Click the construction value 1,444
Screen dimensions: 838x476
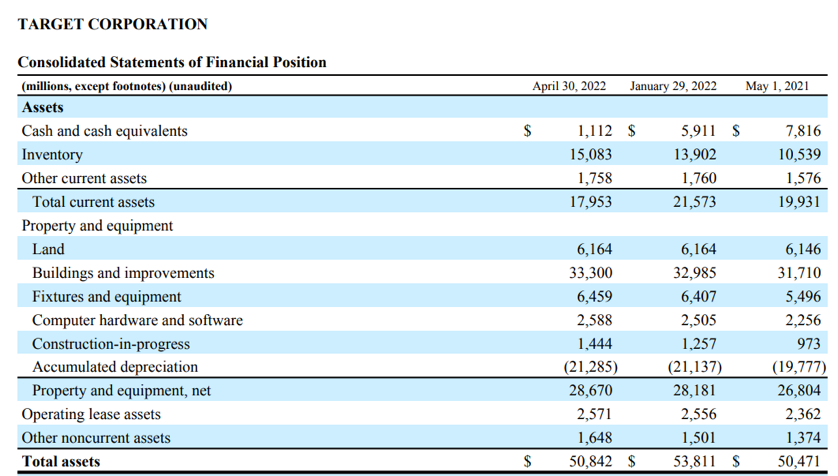pos(595,344)
